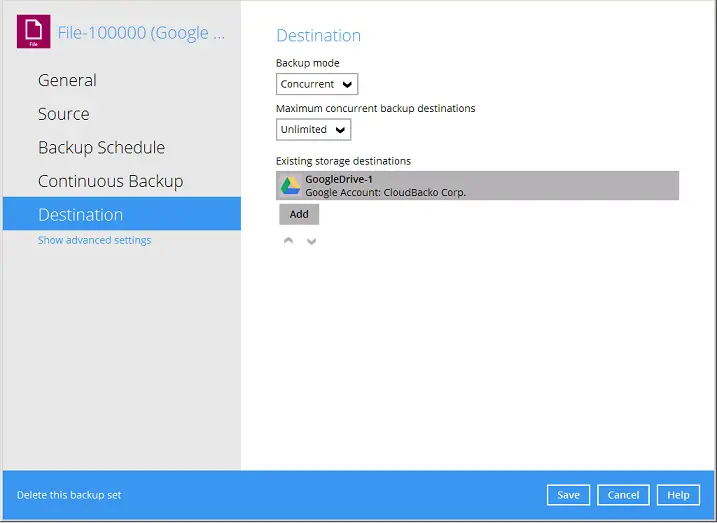
Task: Select the highlighted Destination sidebar tab
Action: click(81, 215)
